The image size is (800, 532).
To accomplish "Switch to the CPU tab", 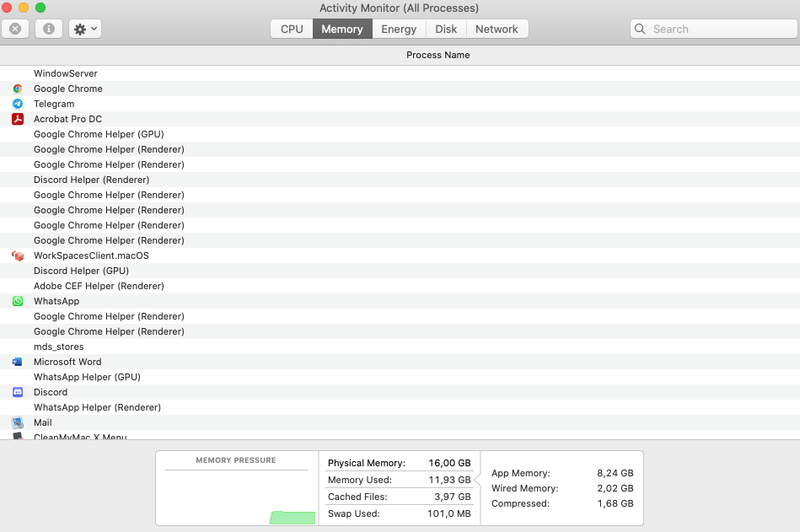I will (292, 29).
